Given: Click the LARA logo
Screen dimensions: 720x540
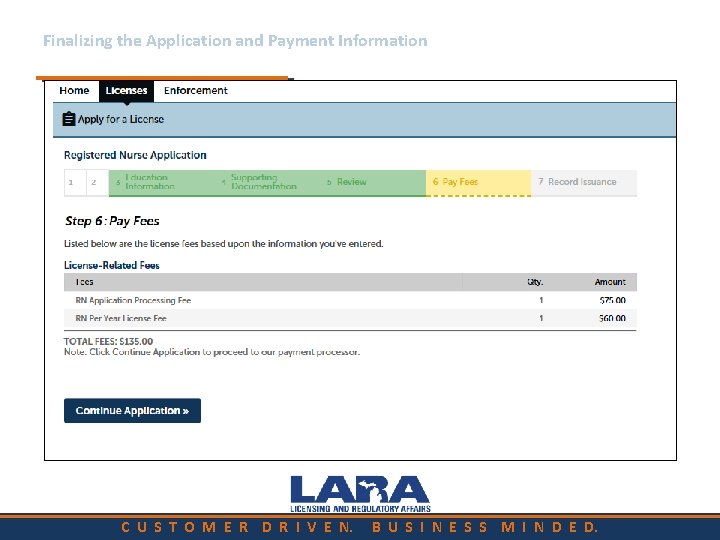Looking at the screenshot, I should pyautogui.click(x=360, y=494).
